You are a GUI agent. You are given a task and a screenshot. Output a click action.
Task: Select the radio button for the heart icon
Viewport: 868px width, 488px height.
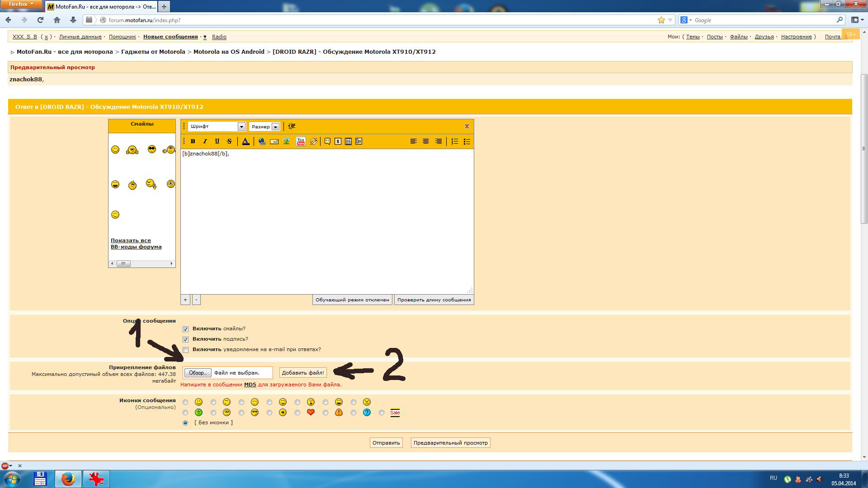click(x=297, y=413)
